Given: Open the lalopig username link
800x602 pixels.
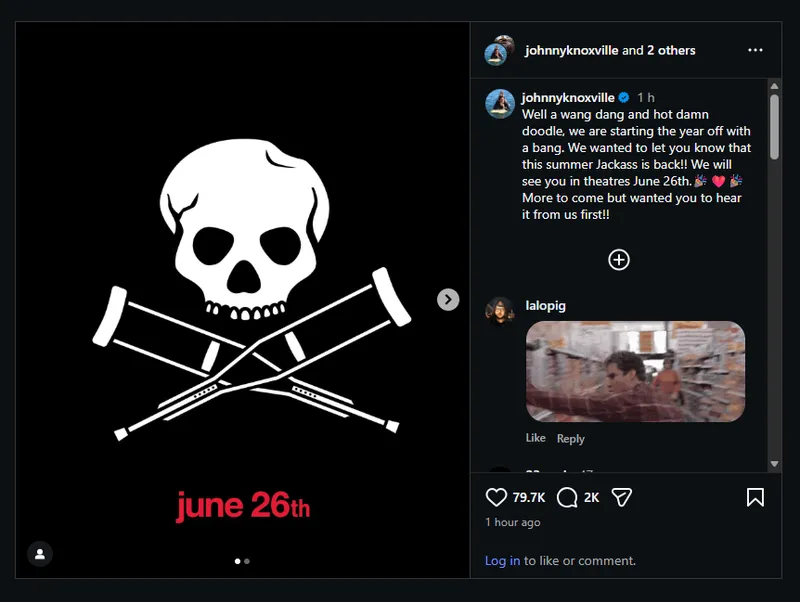Looking at the screenshot, I should (x=545, y=305).
